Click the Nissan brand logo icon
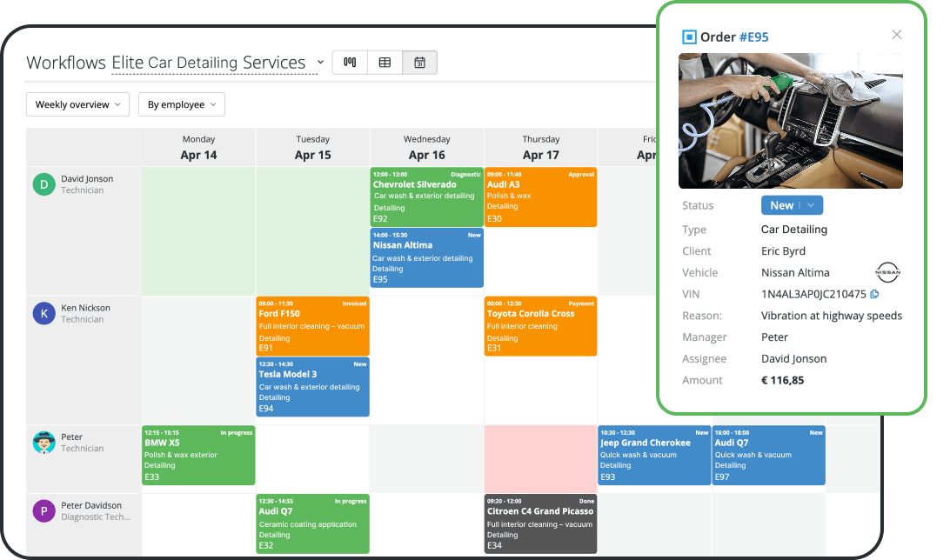Viewport: 950px width, 560px height. point(888,272)
